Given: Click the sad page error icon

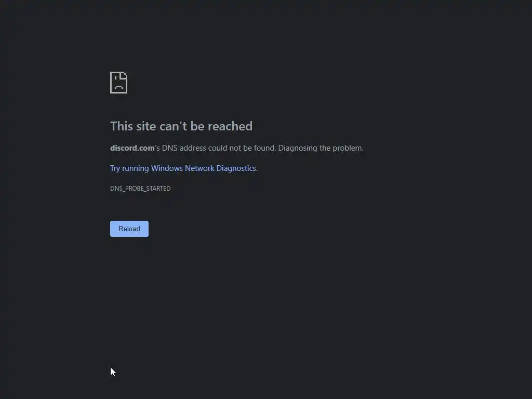Looking at the screenshot, I should tap(119, 83).
